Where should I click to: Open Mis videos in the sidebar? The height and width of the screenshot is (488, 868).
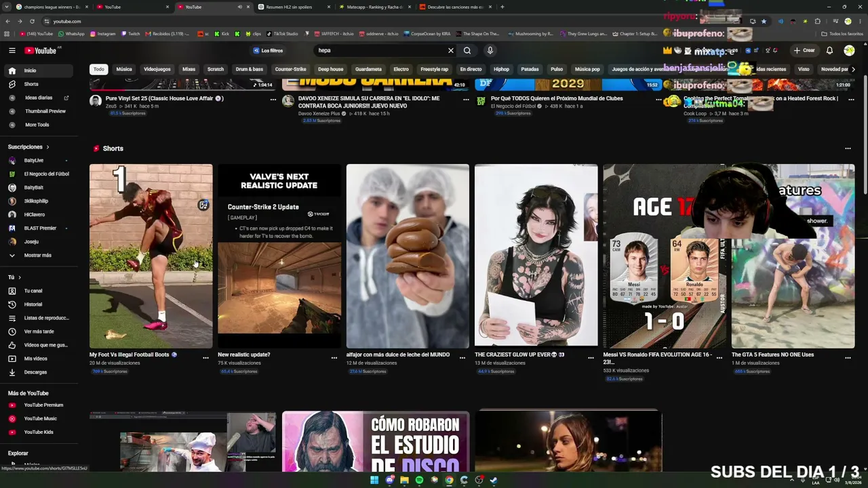[x=39, y=359]
